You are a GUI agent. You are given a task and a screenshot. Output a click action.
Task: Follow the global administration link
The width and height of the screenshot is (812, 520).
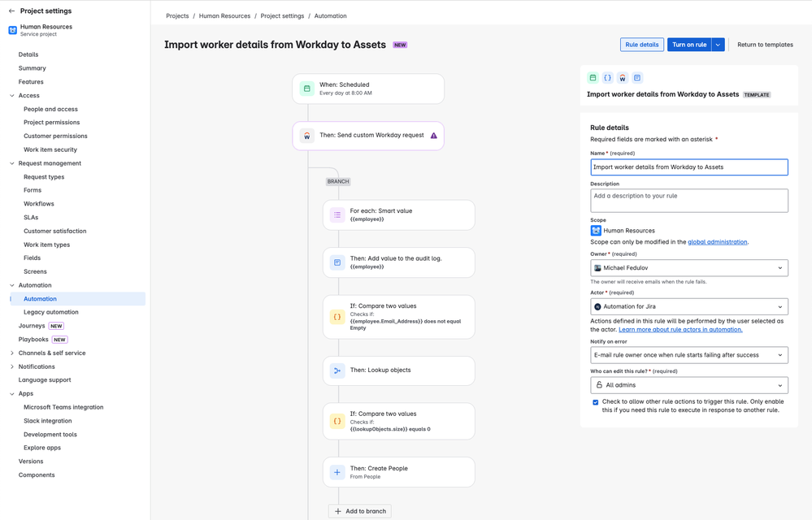717,241
